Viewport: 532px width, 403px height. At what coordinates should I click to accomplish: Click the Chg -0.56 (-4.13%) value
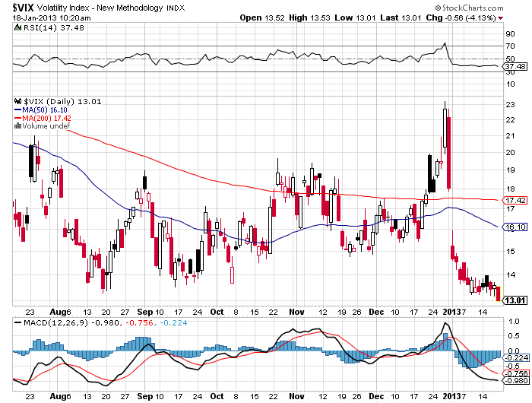click(x=470, y=18)
